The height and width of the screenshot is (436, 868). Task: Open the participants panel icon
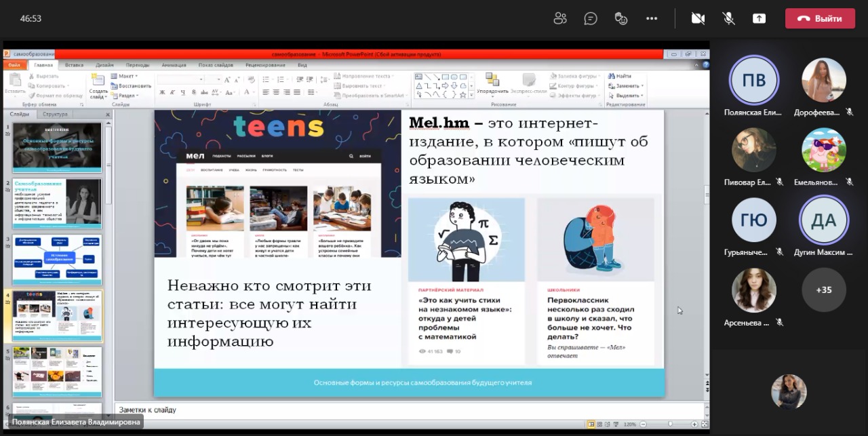coord(559,18)
